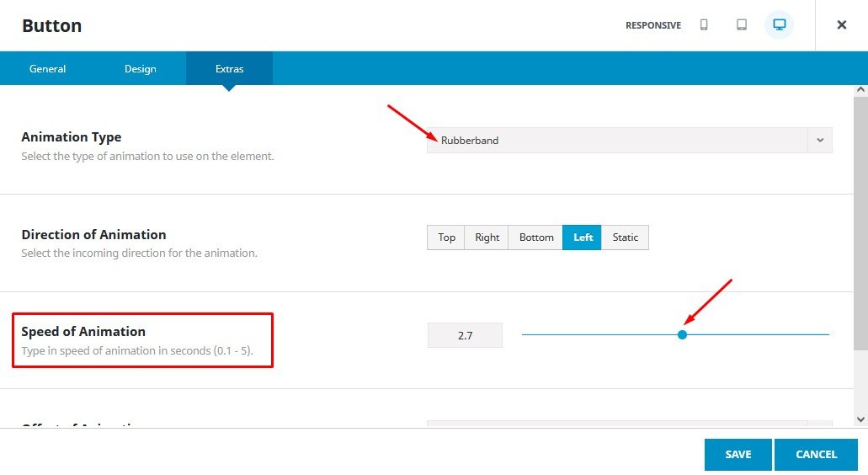Close the Button settings dialog
Image resolution: width=868 pixels, height=475 pixels.
pyautogui.click(x=841, y=25)
